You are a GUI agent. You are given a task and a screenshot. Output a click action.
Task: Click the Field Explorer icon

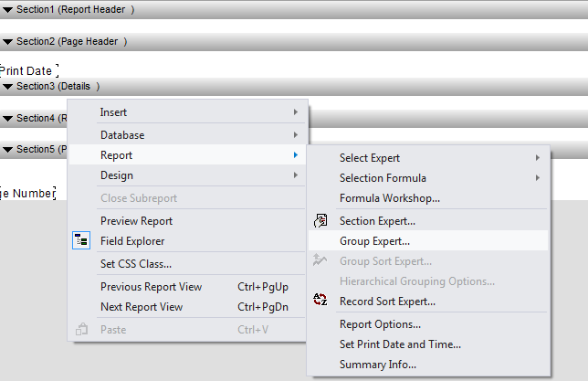pos(81,240)
